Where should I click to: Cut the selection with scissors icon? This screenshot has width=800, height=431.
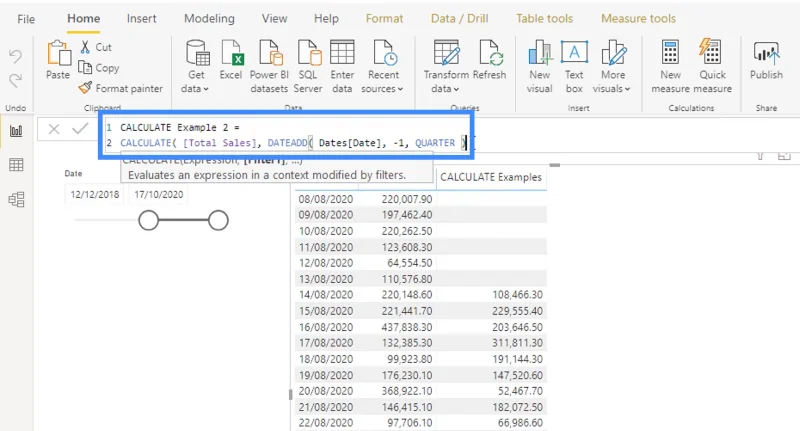[x=85, y=47]
